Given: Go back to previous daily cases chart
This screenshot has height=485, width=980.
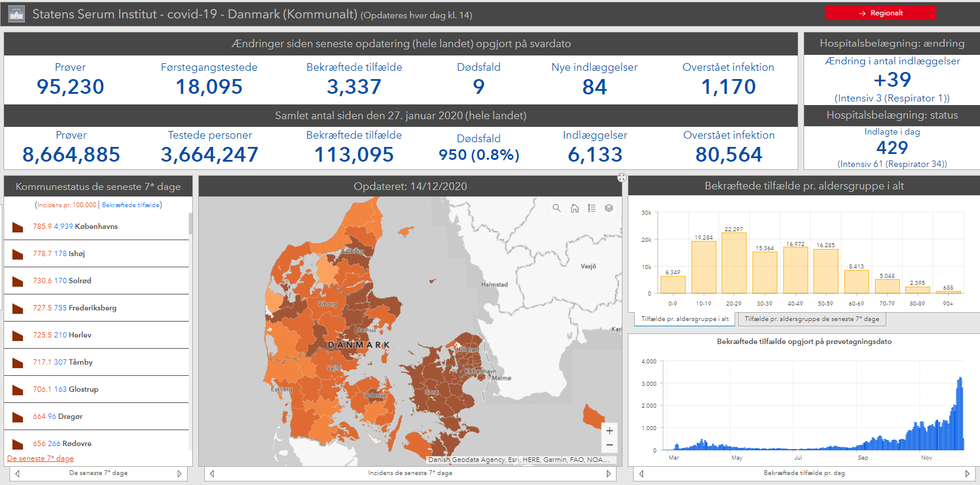Looking at the screenshot, I should coord(641,474).
